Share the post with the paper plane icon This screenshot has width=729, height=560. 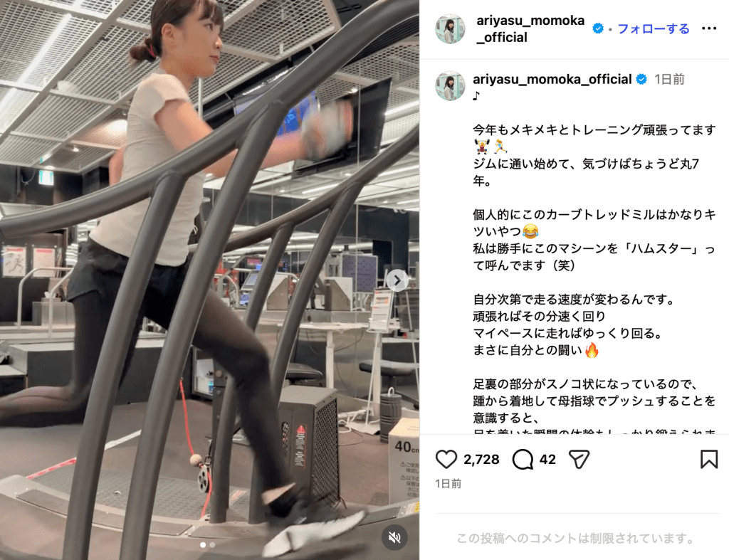coord(579,459)
